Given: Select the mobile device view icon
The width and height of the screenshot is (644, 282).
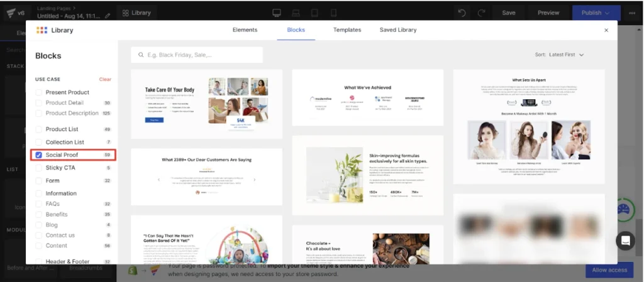Looking at the screenshot, I should pyautogui.click(x=333, y=13).
